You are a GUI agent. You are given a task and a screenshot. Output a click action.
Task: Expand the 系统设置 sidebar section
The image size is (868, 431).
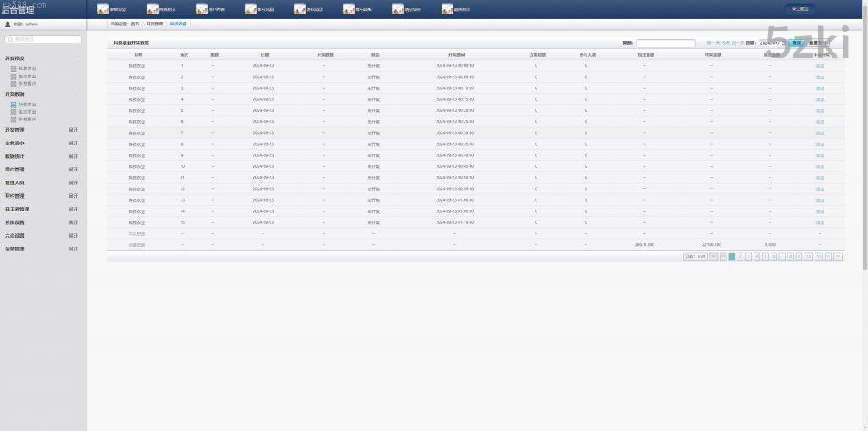pyautogui.click(x=73, y=222)
